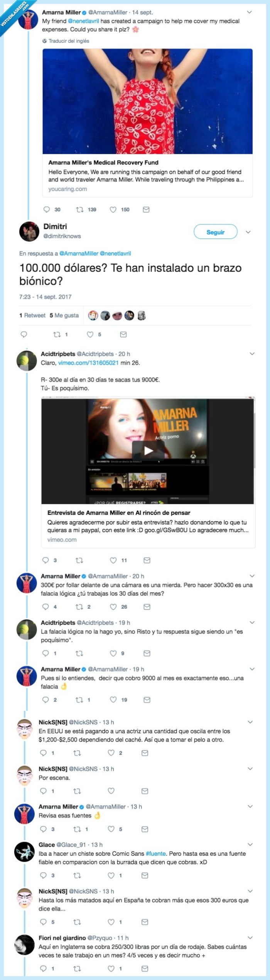This screenshot has height=980, width=270.
Task: Play the Amarna Miller interview video
Action: (148, 450)
